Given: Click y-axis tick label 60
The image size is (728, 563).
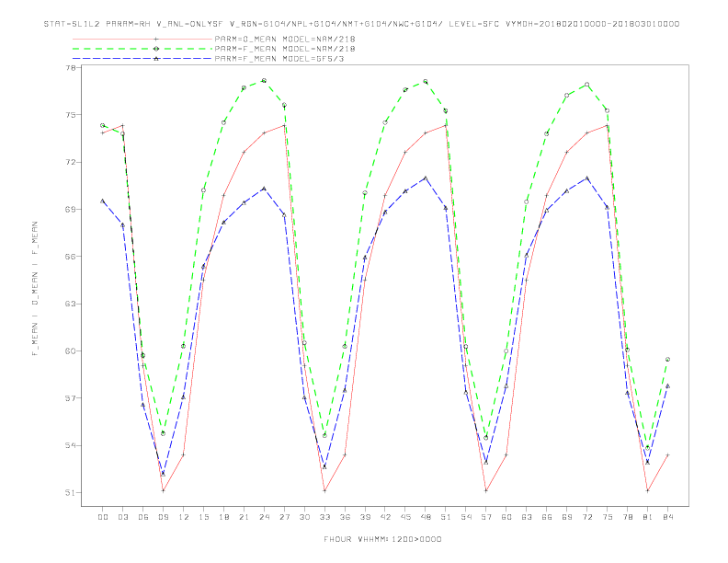Looking at the screenshot, I should (70, 350).
